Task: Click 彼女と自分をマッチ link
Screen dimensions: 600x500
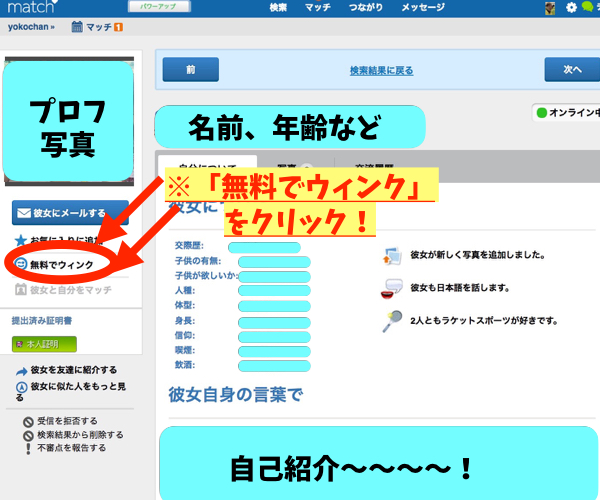Action: (x=71, y=290)
